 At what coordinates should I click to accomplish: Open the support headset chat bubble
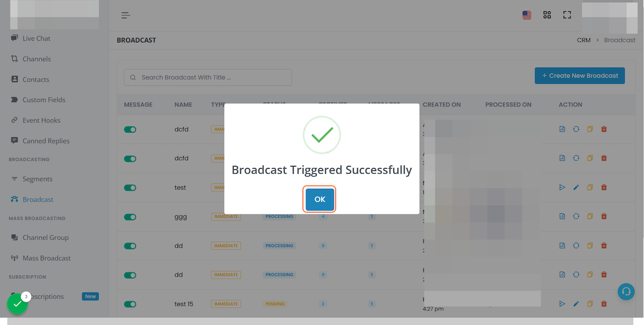pyautogui.click(x=626, y=292)
